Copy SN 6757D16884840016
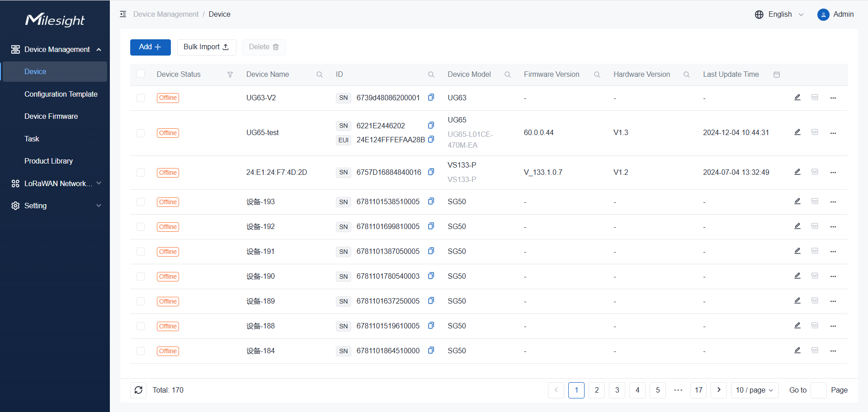 [431, 172]
